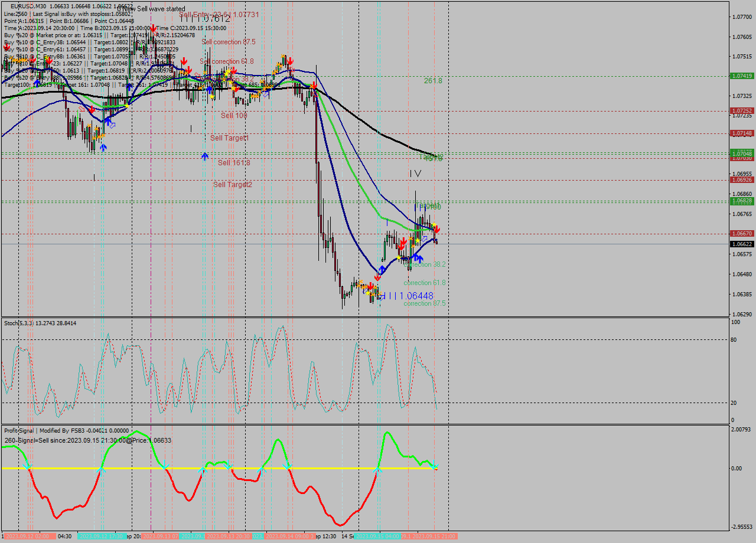Click the 'Sell Target2' label

233,185
